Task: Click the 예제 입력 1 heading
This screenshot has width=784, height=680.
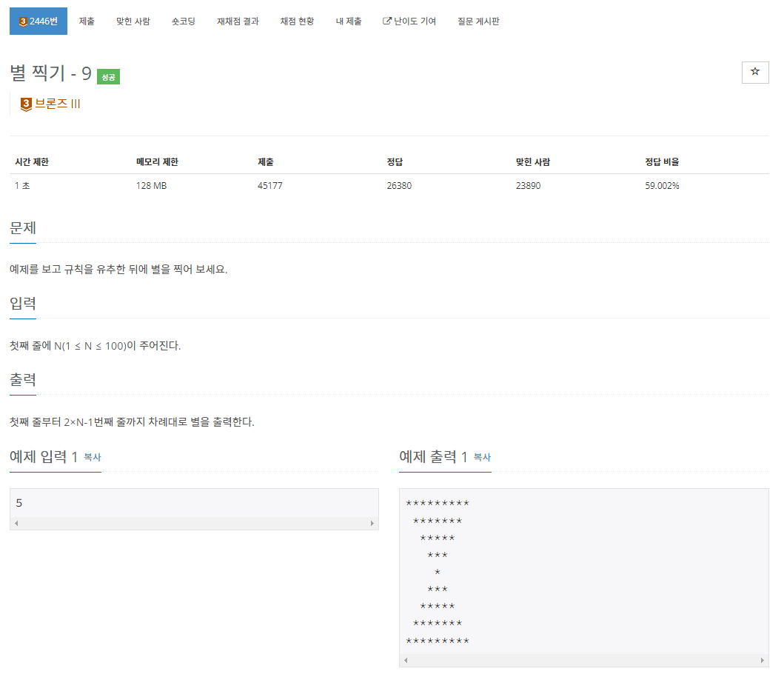Action: coord(44,456)
